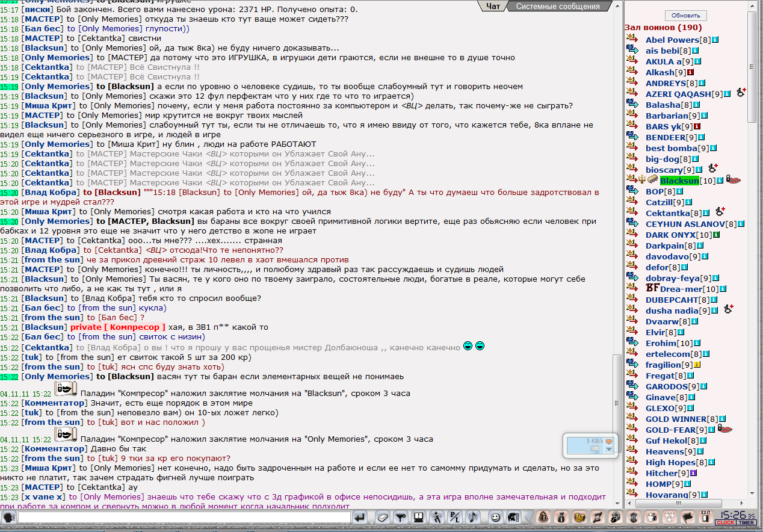763x532 pixels.
Task: Switch to CLOCK mode
Action: click(x=724, y=522)
